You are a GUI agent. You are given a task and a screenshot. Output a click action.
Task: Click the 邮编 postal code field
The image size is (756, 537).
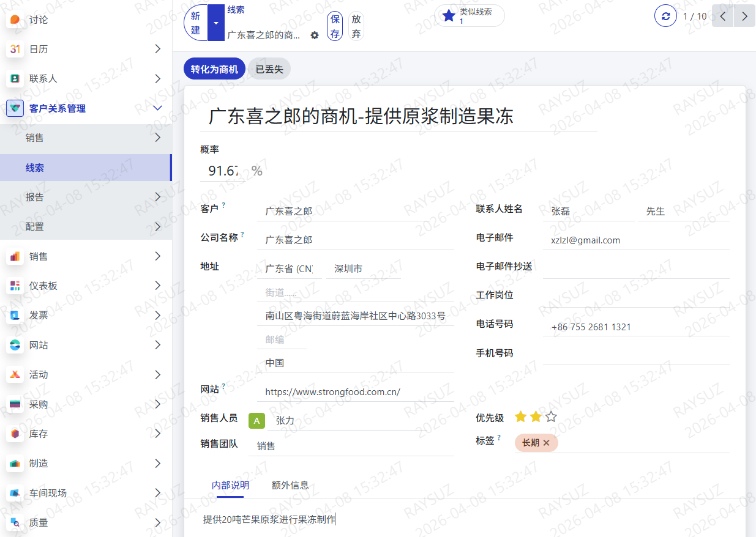point(282,339)
